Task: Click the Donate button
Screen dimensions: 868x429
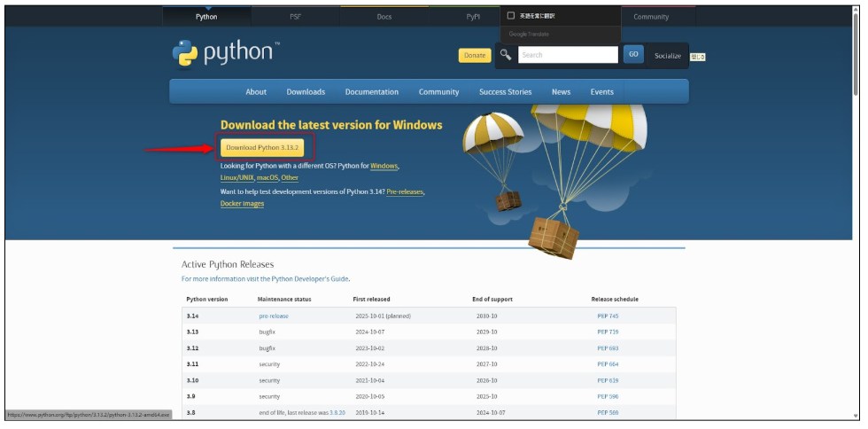Action: tap(475, 56)
